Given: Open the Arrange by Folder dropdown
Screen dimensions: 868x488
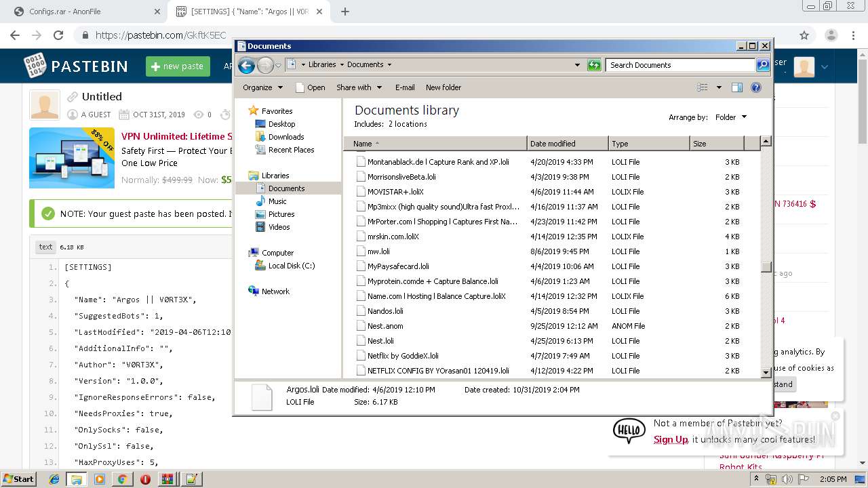Looking at the screenshot, I should (x=730, y=117).
